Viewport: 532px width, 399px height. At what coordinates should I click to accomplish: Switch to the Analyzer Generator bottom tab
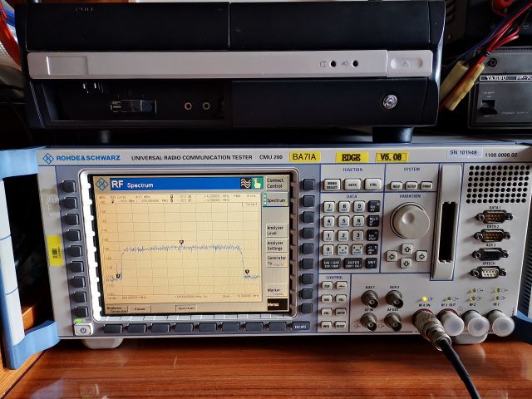(116, 309)
